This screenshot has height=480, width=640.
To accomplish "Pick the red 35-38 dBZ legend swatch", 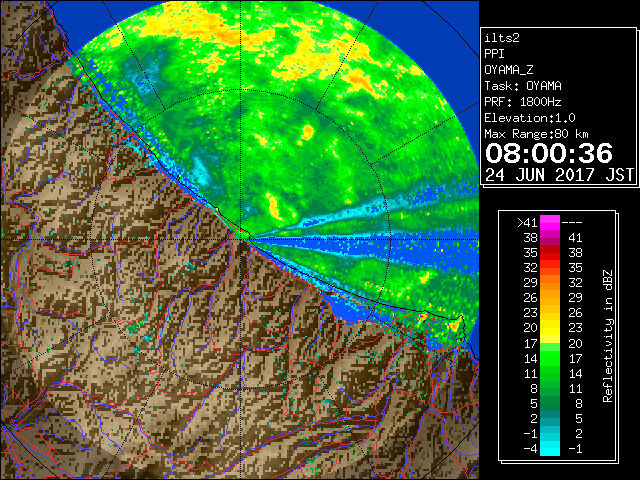I will pos(550,253).
